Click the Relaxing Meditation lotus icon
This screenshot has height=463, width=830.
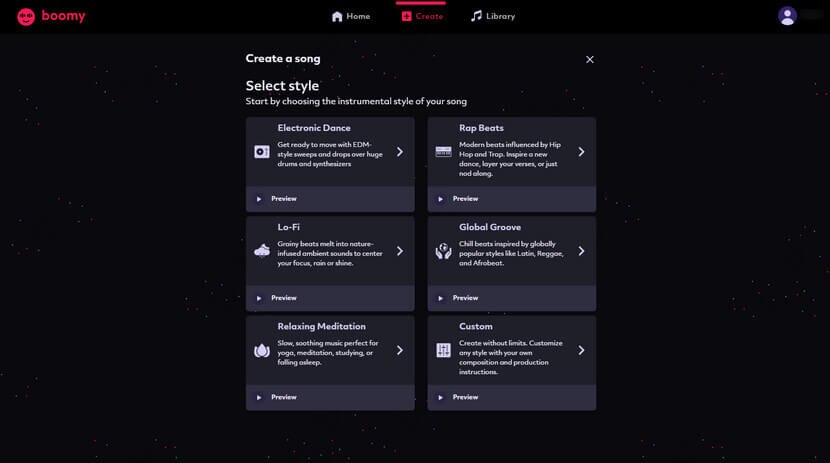pyautogui.click(x=262, y=350)
